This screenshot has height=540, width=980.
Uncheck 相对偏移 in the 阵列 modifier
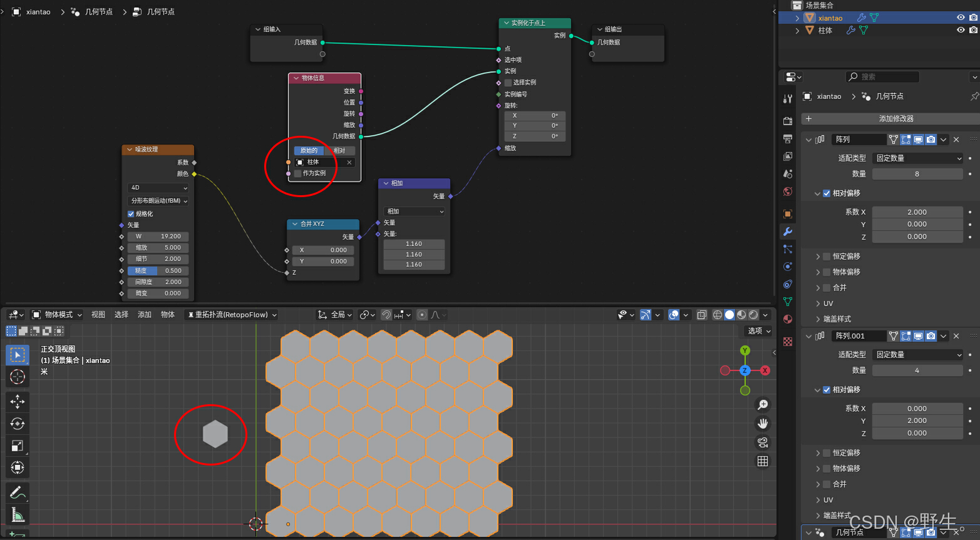click(x=827, y=193)
